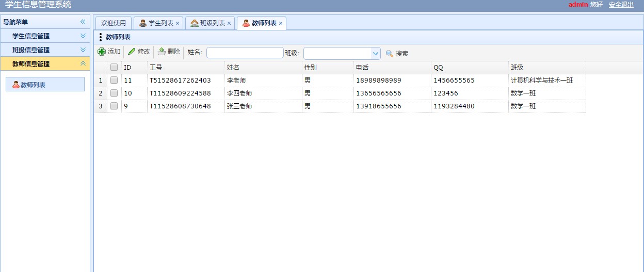The width and height of the screenshot is (644, 272).
Task: Sort by the 电话 column header
Action: (x=392, y=68)
